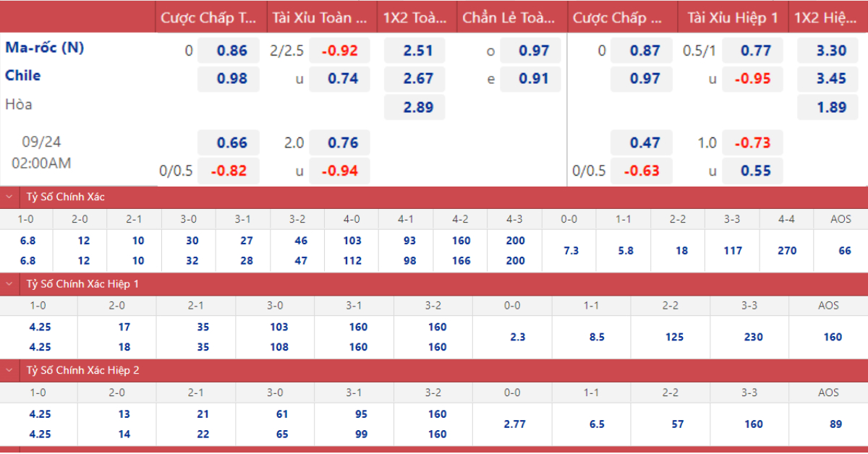The width and height of the screenshot is (868, 454).
Task: Select the Chẵn Lẻ Toàn column header
Action: (x=511, y=17)
